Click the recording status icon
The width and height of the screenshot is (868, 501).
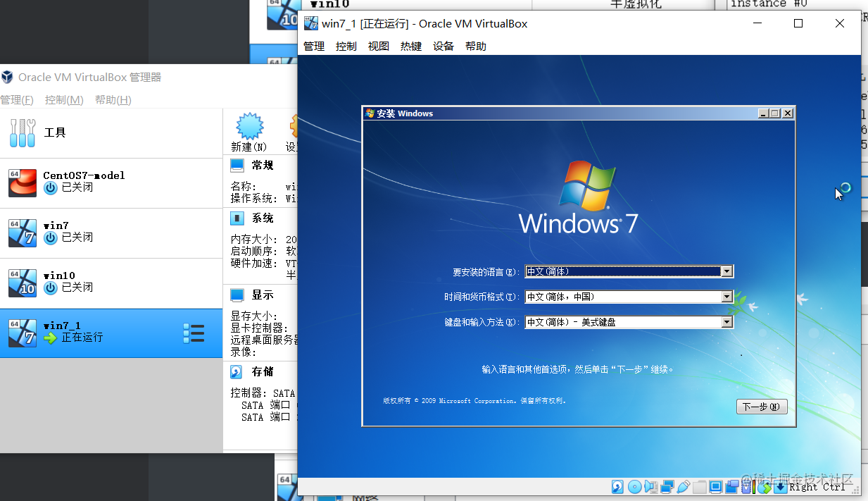click(x=733, y=486)
